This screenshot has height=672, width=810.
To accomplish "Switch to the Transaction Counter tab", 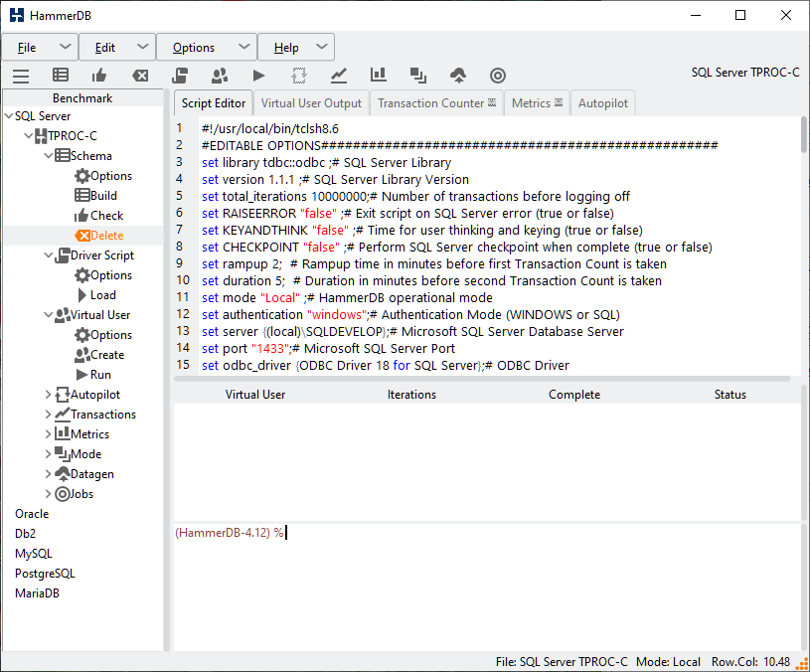I will (x=436, y=103).
